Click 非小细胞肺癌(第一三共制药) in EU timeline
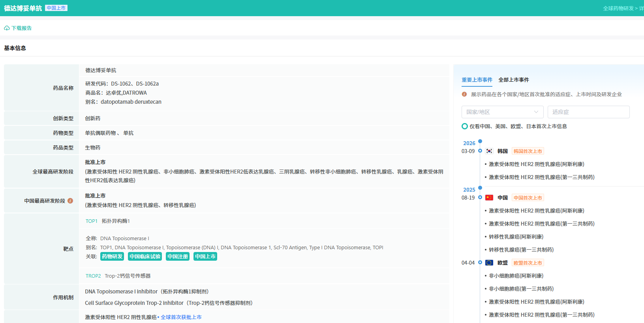The height and width of the screenshot is (323, 644). point(521,289)
